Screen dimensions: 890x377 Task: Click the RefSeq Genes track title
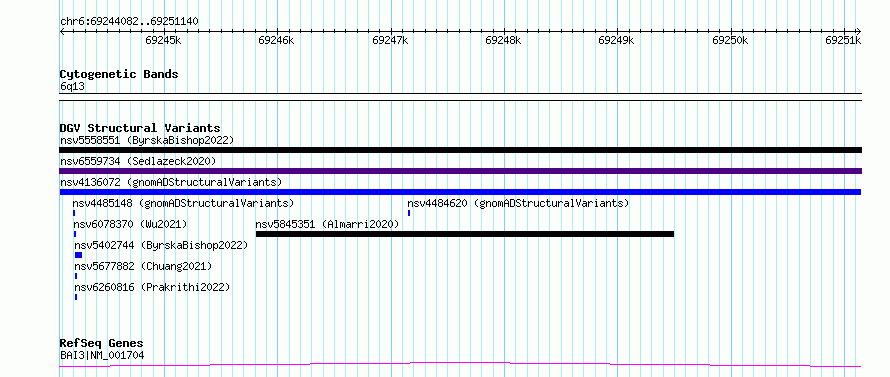(101, 344)
